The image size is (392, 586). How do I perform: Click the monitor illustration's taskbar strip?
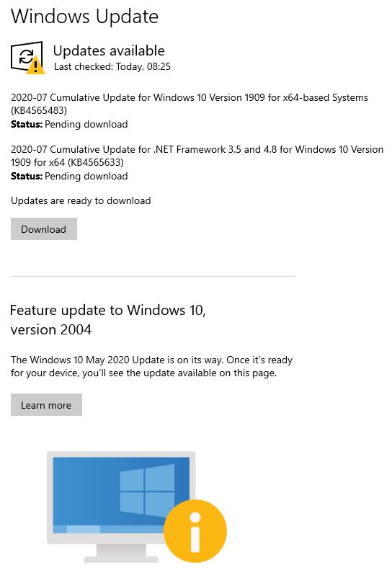(108, 529)
